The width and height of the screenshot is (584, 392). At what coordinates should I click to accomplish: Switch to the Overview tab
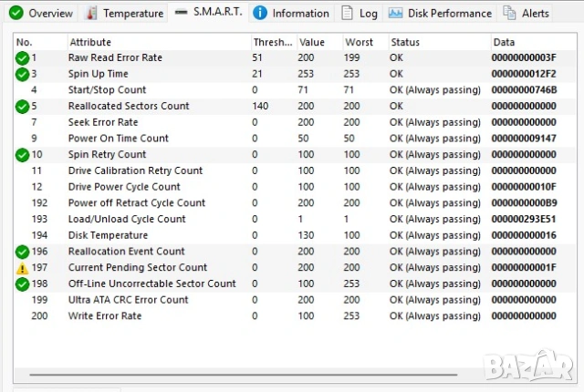coord(41,13)
